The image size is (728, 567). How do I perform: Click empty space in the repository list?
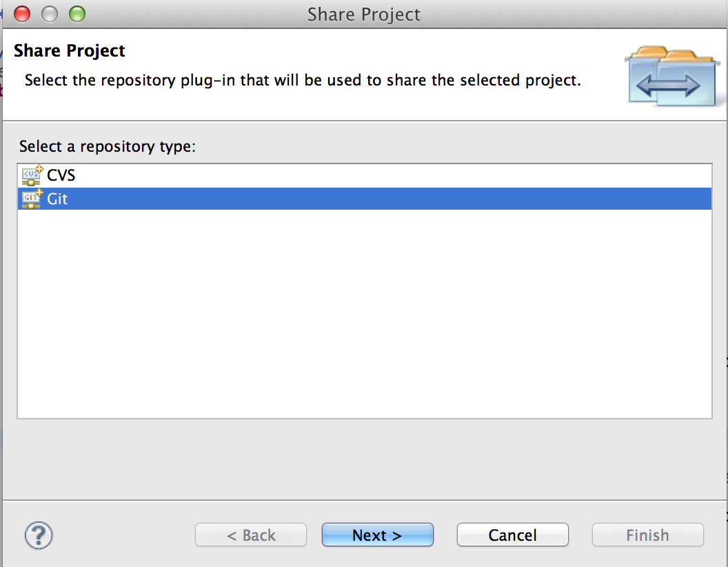(365, 313)
